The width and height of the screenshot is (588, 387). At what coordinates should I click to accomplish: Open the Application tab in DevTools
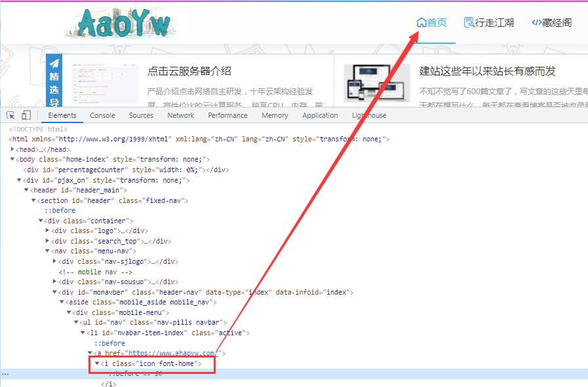tap(320, 115)
